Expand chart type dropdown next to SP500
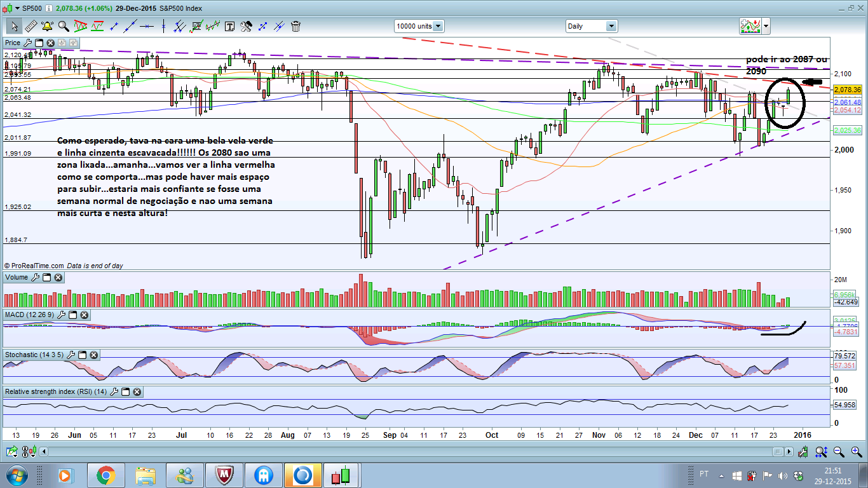This screenshot has width=868, height=488. coord(17,8)
